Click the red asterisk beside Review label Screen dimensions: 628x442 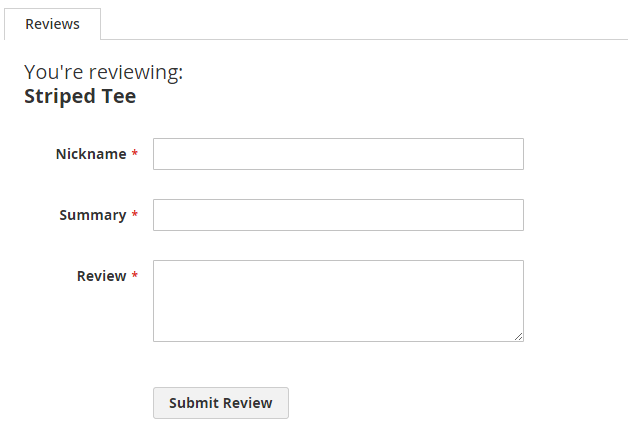point(135,276)
